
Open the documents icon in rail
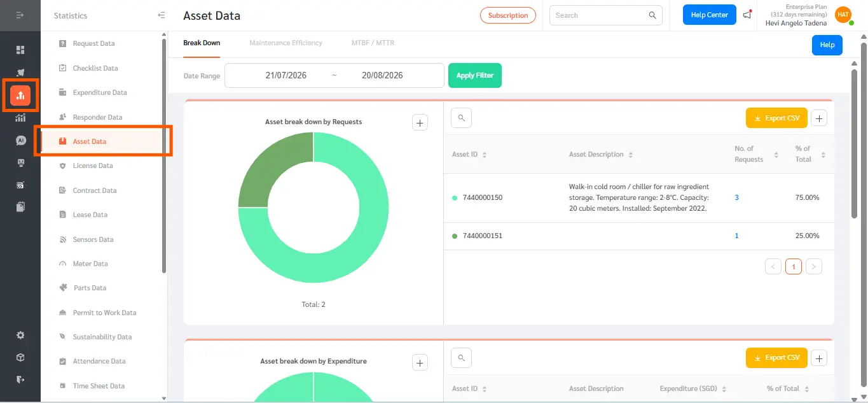pyautogui.click(x=20, y=206)
